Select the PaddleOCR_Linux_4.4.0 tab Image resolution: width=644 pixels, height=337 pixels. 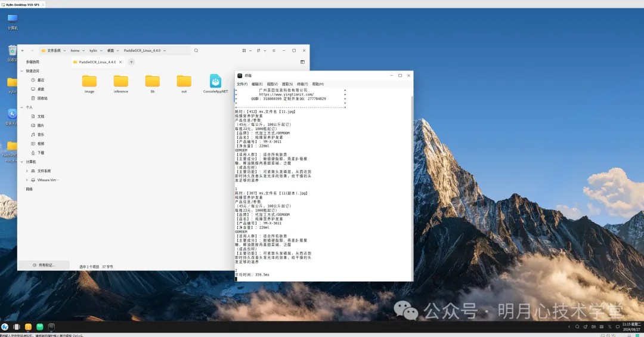97,62
